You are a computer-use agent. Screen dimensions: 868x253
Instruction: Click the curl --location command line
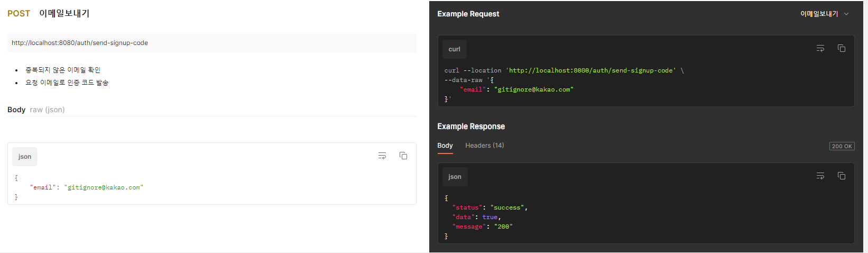click(564, 70)
